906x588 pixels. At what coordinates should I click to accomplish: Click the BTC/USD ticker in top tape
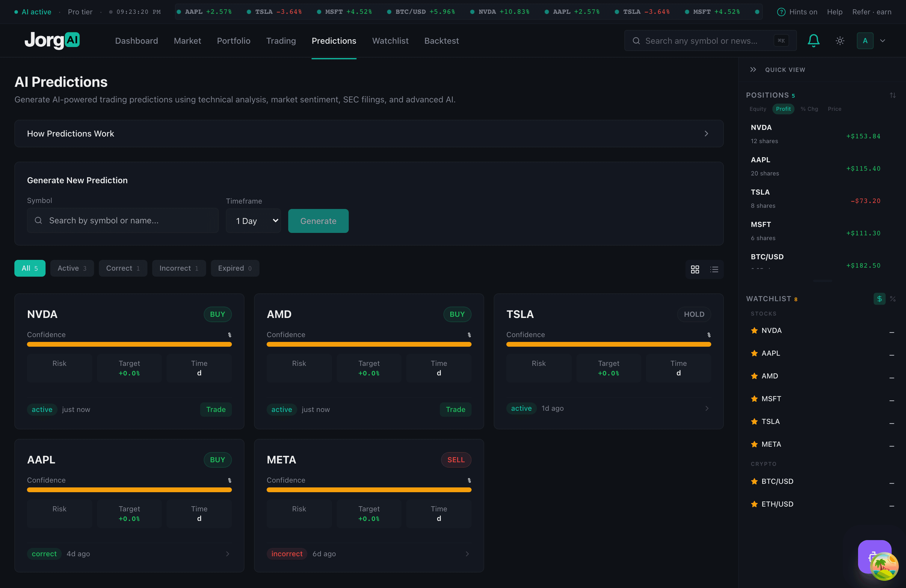tap(421, 12)
